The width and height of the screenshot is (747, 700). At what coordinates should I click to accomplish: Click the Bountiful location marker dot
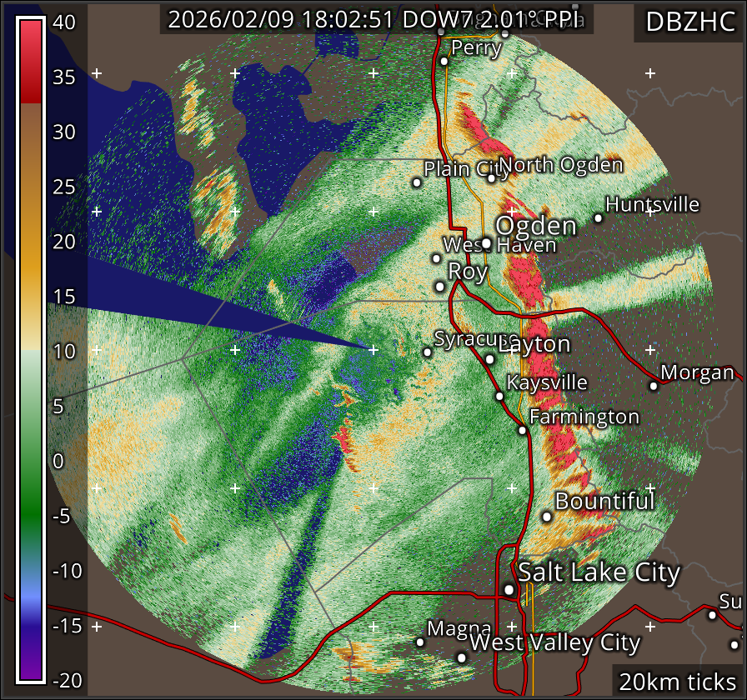pos(547,517)
